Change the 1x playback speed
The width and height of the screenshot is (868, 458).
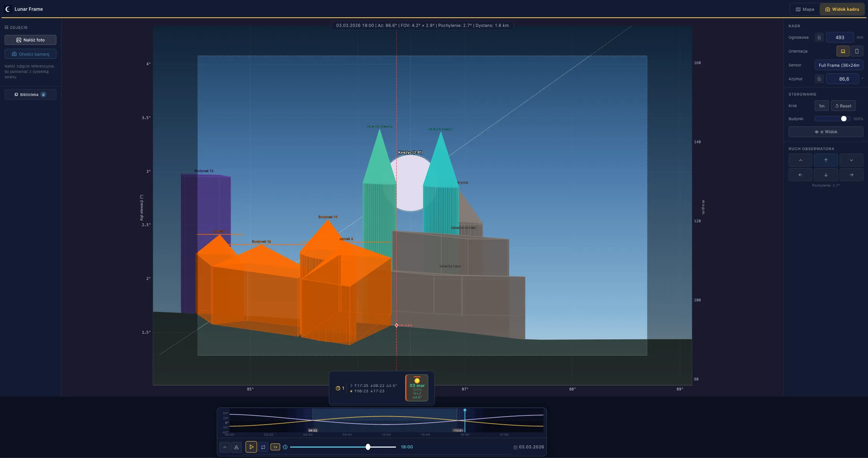(275, 447)
